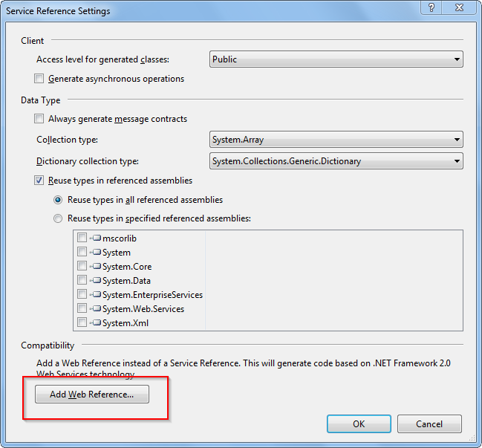Enable System.Web.Services assembly checkbox
The width and height of the screenshot is (482, 448).
pyautogui.click(x=82, y=308)
